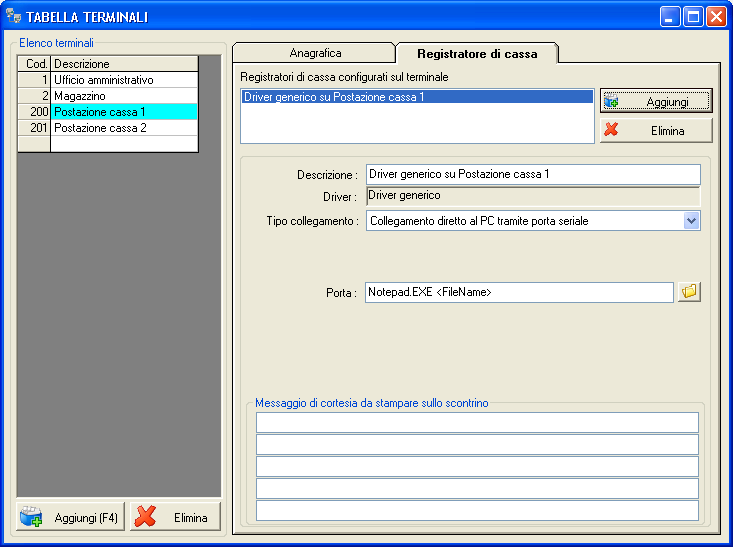Click the second courtesy message line field
Screen dimensions: 733x547
pos(477,444)
